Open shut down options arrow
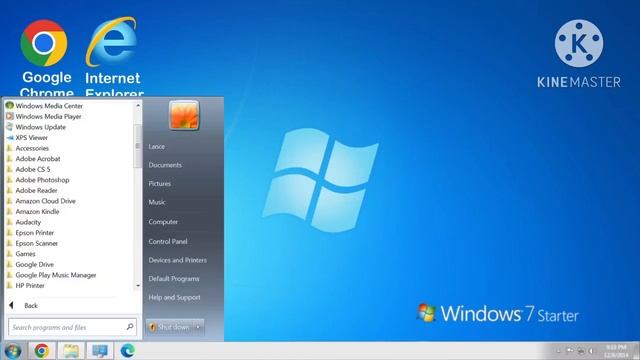 click(x=198, y=327)
